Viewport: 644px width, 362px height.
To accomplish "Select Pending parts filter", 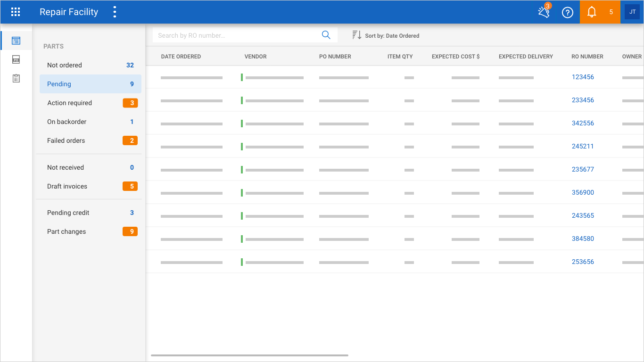I will [x=91, y=84].
